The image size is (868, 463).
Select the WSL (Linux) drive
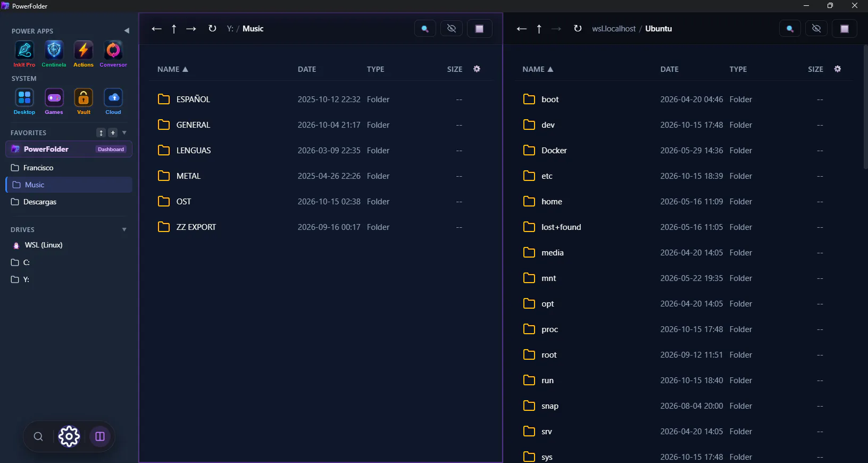69,245
